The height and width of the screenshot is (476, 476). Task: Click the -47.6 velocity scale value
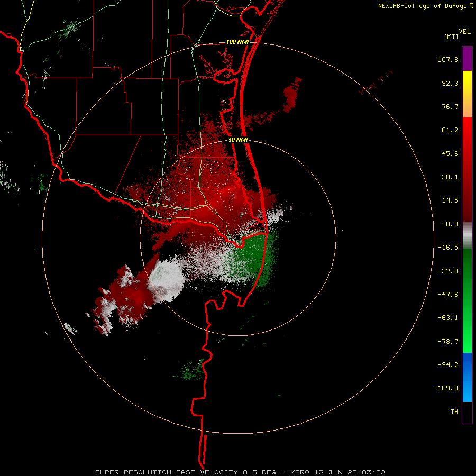click(x=448, y=295)
